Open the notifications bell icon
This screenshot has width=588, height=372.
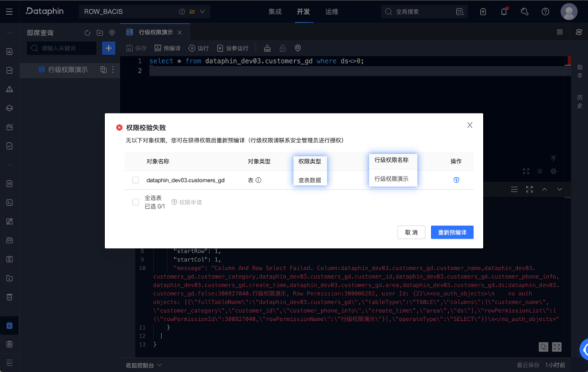[504, 11]
